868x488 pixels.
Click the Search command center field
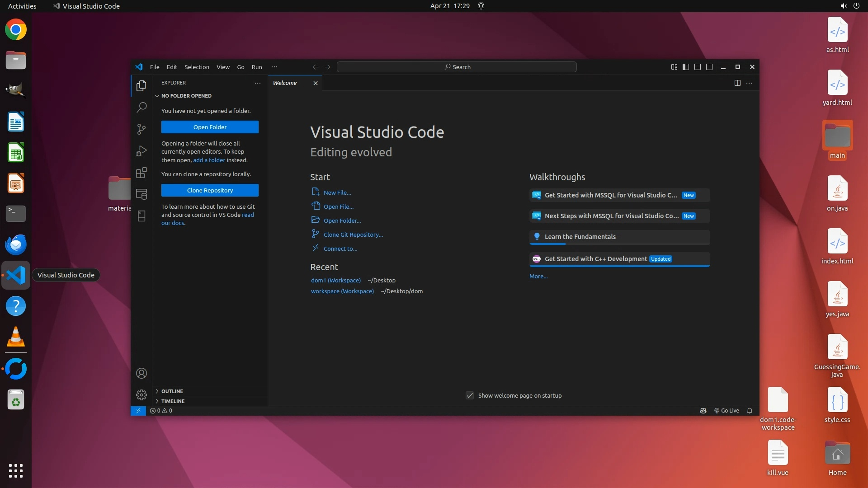[457, 67]
